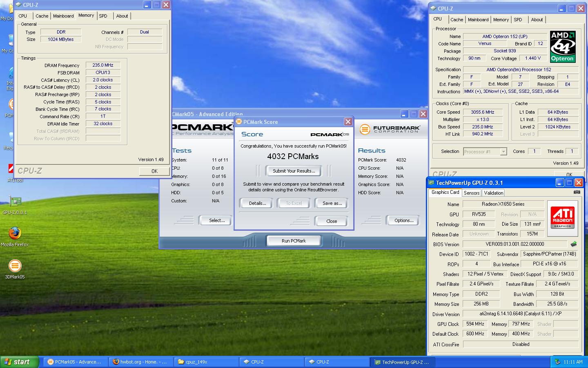
Task: Click ATI CrossFire Disabled field
Action: pyautogui.click(x=521, y=344)
